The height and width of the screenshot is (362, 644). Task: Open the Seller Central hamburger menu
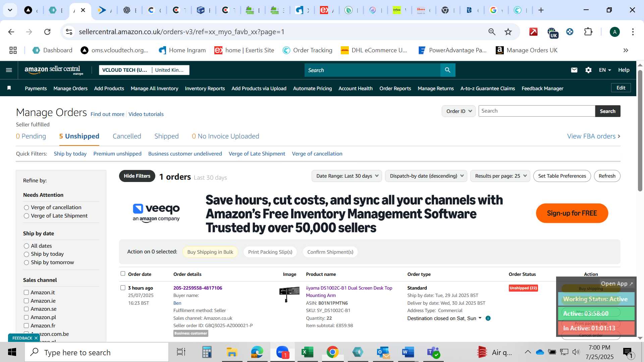point(9,70)
